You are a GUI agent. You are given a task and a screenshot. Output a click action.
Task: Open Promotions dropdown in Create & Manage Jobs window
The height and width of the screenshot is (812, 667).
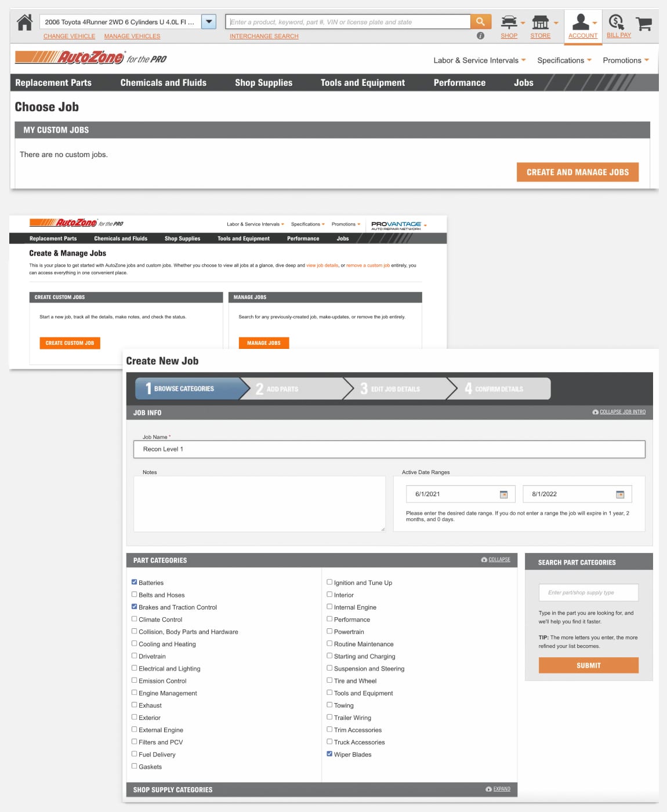[346, 224]
